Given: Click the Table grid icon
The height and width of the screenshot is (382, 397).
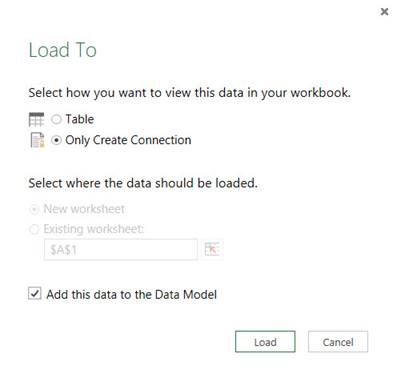Looking at the screenshot, I should click(36, 120).
